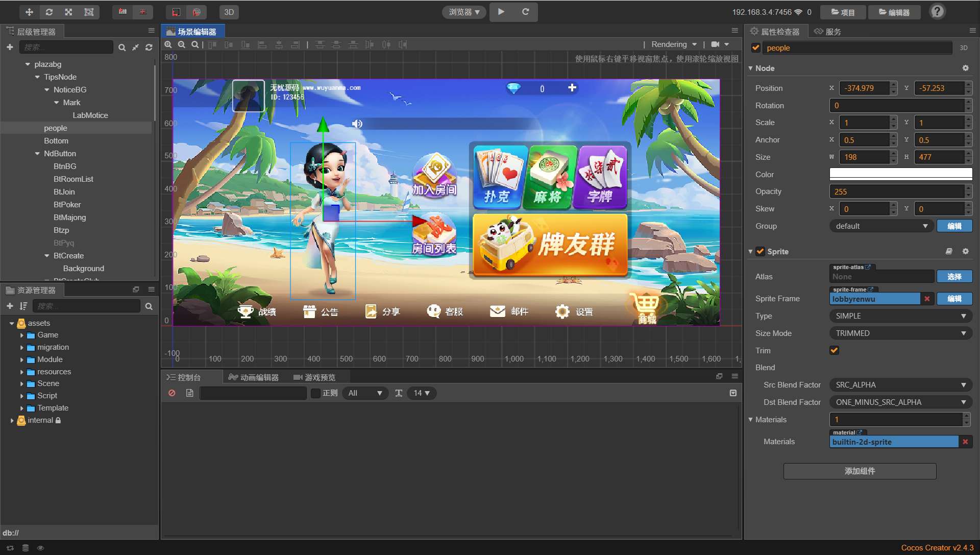The width and height of the screenshot is (980, 555).
Task: Clear the console log
Action: [x=172, y=393]
